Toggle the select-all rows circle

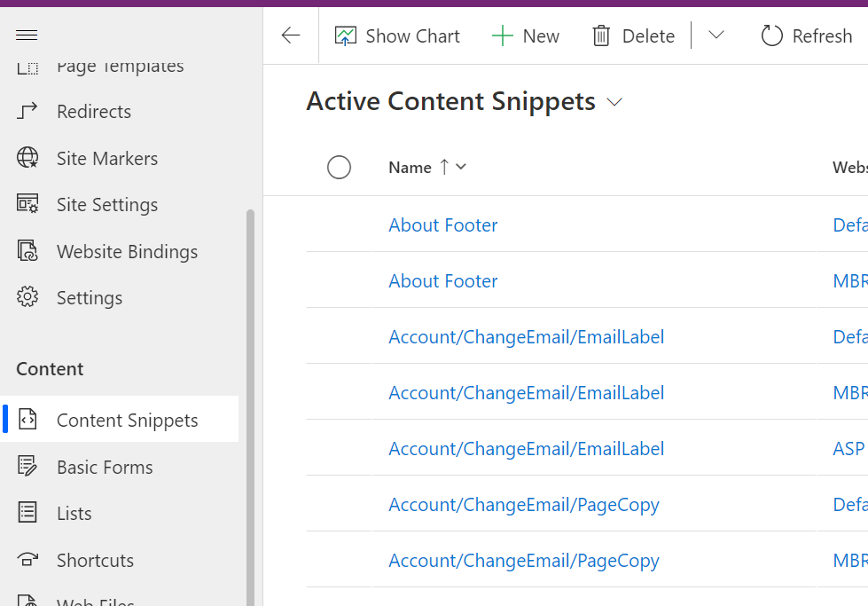point(339,168)
